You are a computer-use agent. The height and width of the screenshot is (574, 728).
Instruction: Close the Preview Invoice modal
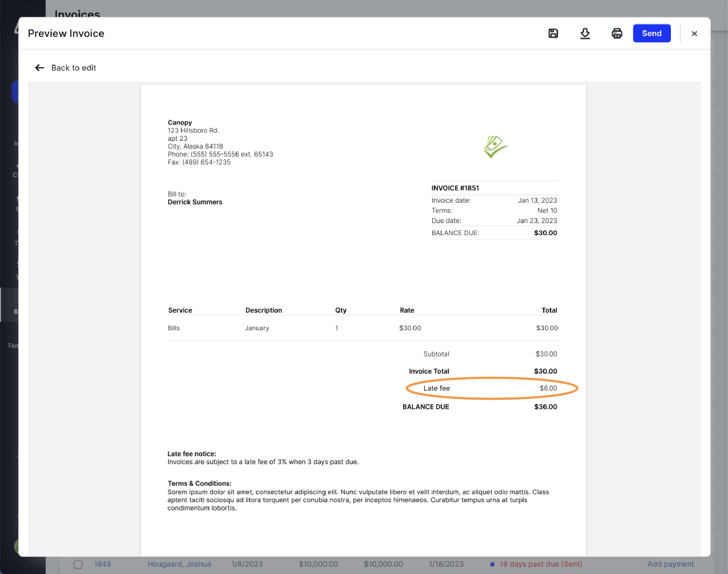pos(694,33)
